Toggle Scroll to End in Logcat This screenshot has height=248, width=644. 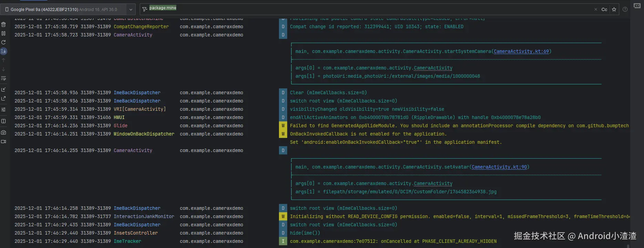(x=3, y=51)
